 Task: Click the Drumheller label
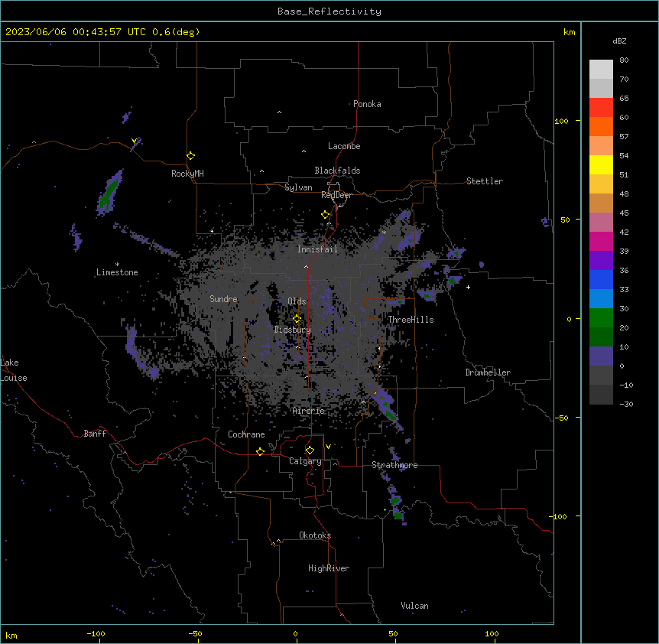tap(488, 372)
